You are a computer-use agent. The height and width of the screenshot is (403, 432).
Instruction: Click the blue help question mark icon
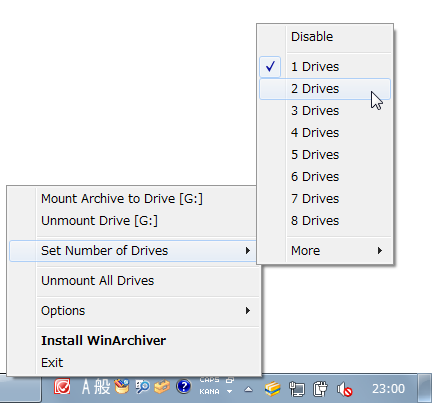(184, 387)
